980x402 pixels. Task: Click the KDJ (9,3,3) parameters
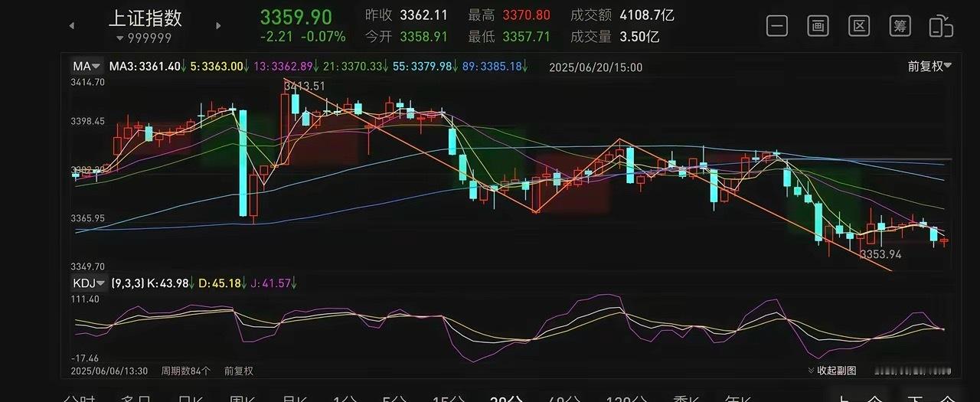(127, 283)
